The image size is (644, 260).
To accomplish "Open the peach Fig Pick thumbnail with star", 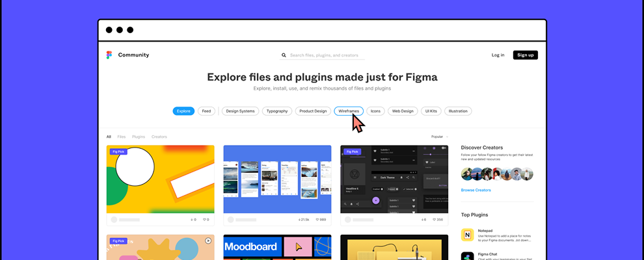I will (x=160, y=247).
